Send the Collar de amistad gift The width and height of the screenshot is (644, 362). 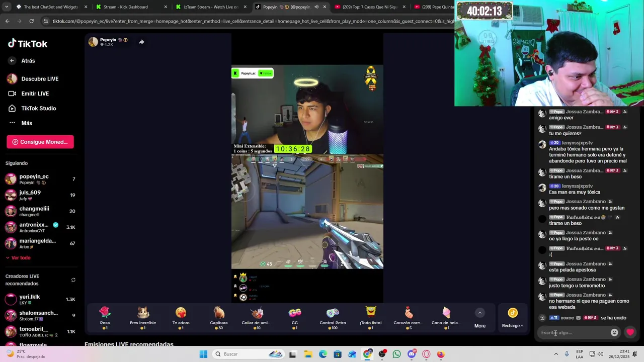257,318
